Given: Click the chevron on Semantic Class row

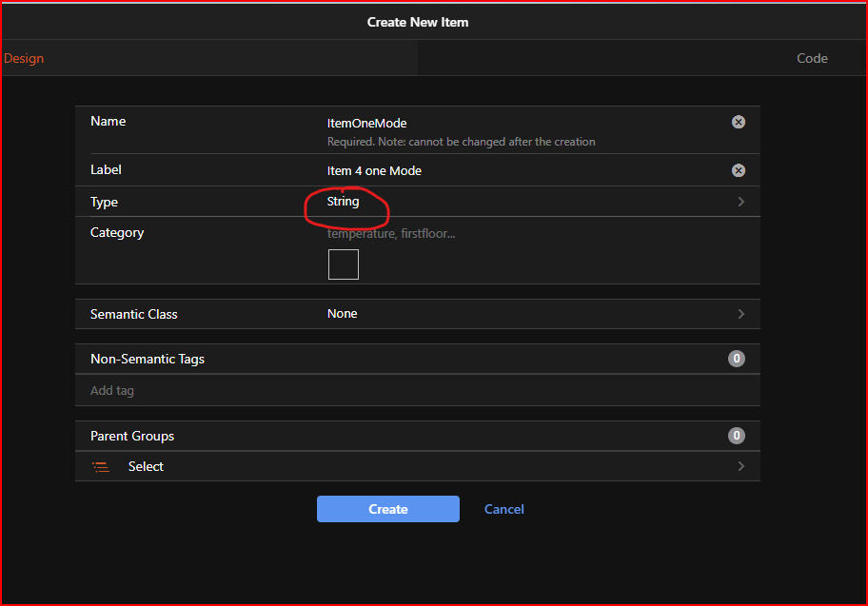Looking at the screenshot, I should (x=740, y=314).
